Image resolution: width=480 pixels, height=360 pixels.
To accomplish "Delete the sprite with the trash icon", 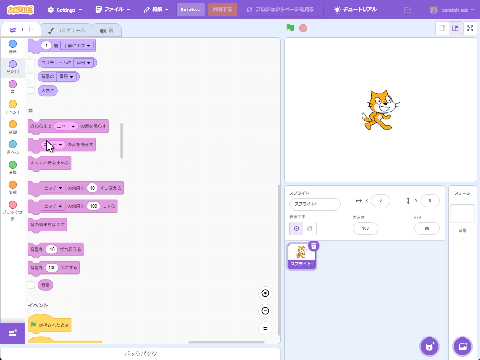I will (314, 246).
